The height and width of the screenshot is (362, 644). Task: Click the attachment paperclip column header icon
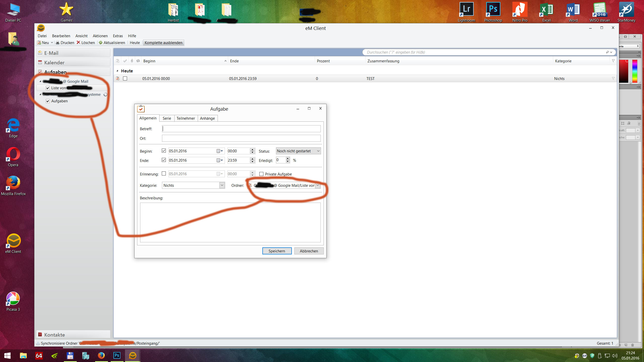[132, 61]
